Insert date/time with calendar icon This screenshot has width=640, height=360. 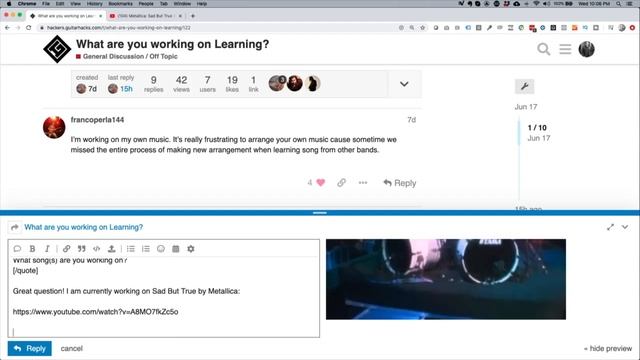pos(176,249)
